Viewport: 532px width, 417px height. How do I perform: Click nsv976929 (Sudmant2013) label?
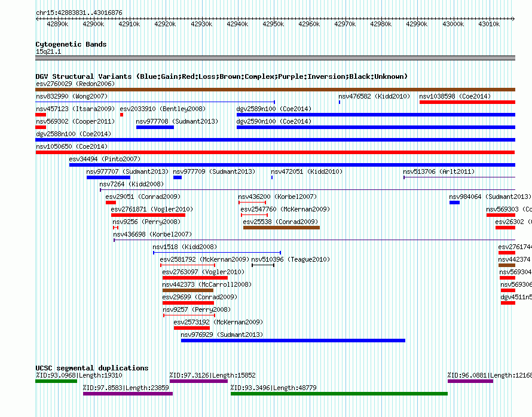[x=222, y=335]
